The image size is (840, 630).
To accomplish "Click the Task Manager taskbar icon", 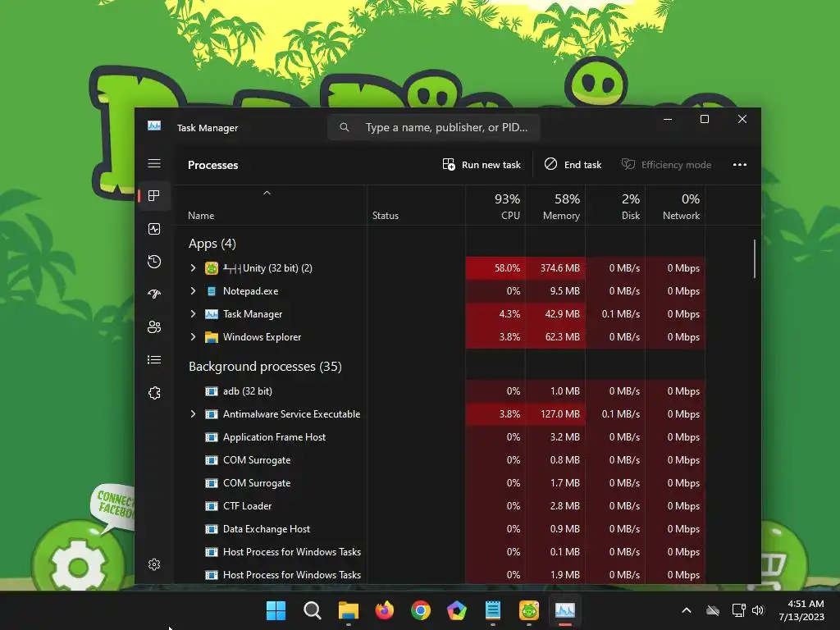I will pos(564,610).
